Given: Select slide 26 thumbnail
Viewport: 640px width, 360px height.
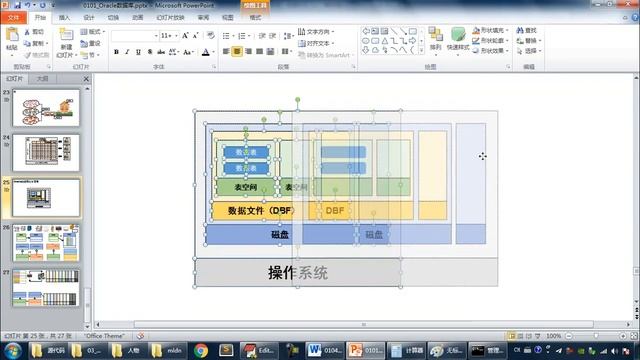Looking at the screenshot, I should pos(46,242).
